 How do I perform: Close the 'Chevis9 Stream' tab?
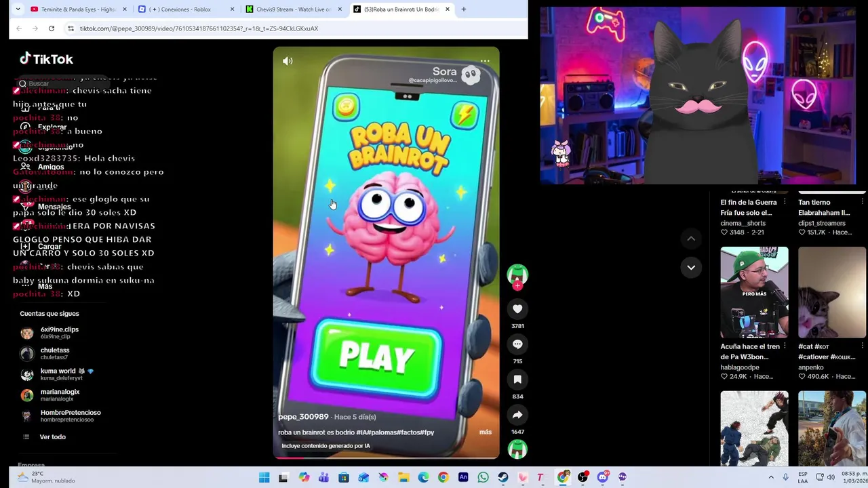point(340,9)
